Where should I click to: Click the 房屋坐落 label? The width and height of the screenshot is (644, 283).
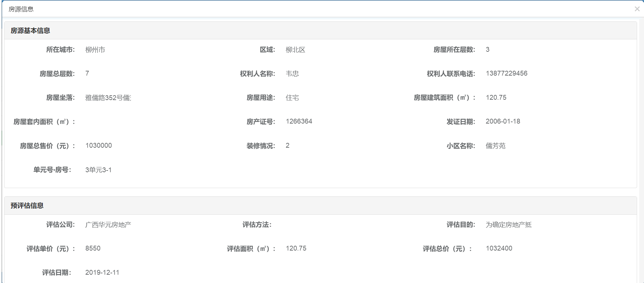[x=60, y=98]
